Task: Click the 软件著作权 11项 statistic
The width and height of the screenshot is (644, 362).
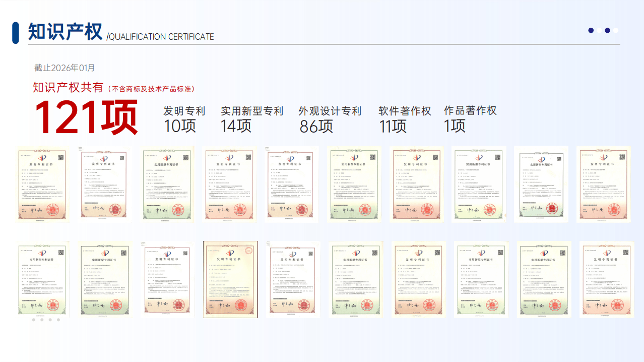Action: click(x=404, y=119)
